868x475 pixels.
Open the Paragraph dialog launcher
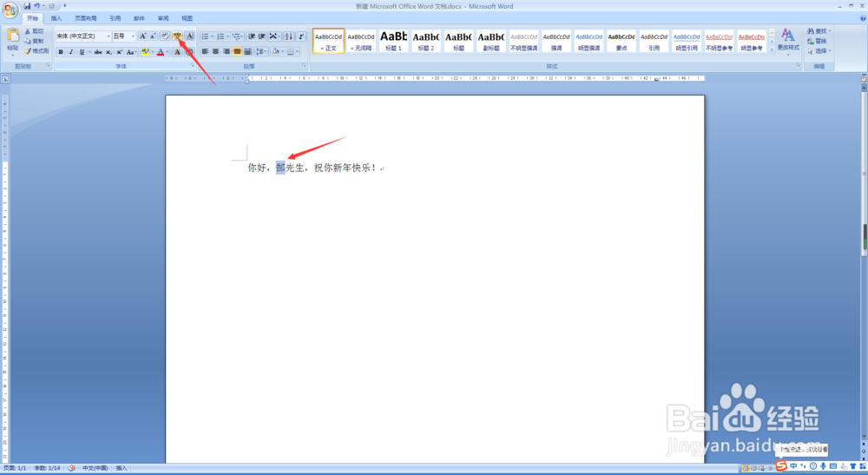point(305,66)
